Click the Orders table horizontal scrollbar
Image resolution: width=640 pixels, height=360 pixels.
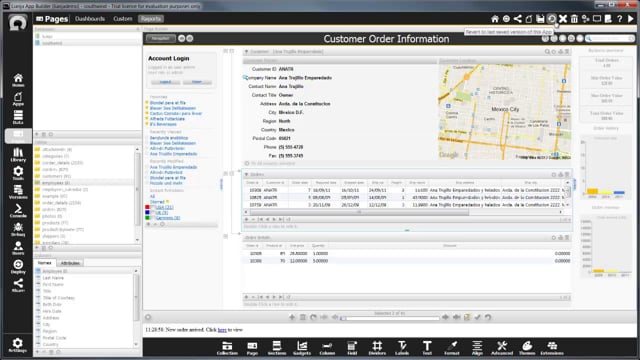[x=359, y=212]
